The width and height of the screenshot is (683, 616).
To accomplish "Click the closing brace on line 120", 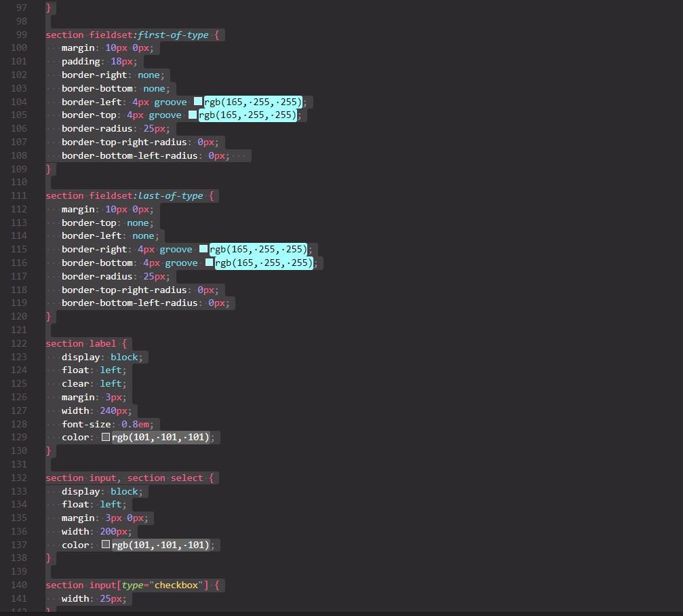I will point(47,316).
